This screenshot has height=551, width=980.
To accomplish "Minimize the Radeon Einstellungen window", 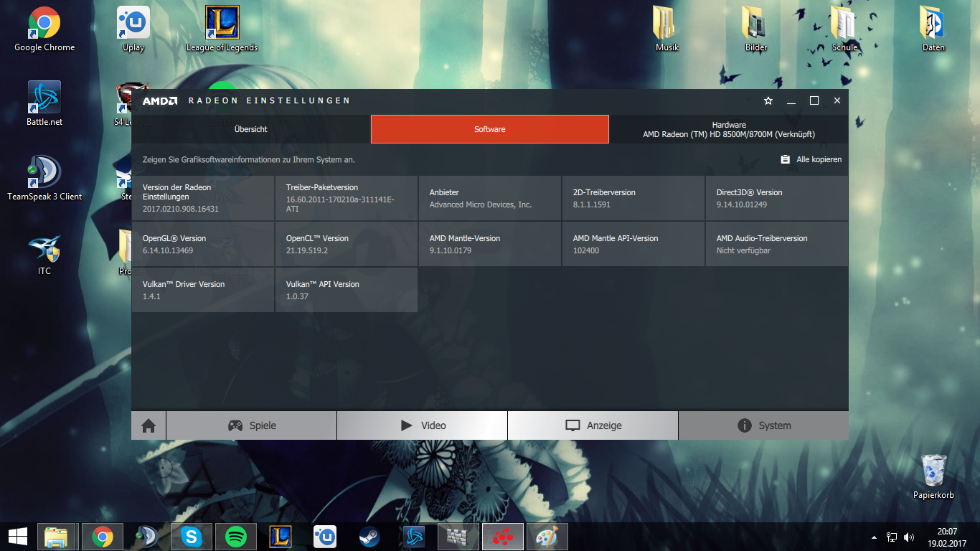I will pyautogui.click(x=791, y=101).
